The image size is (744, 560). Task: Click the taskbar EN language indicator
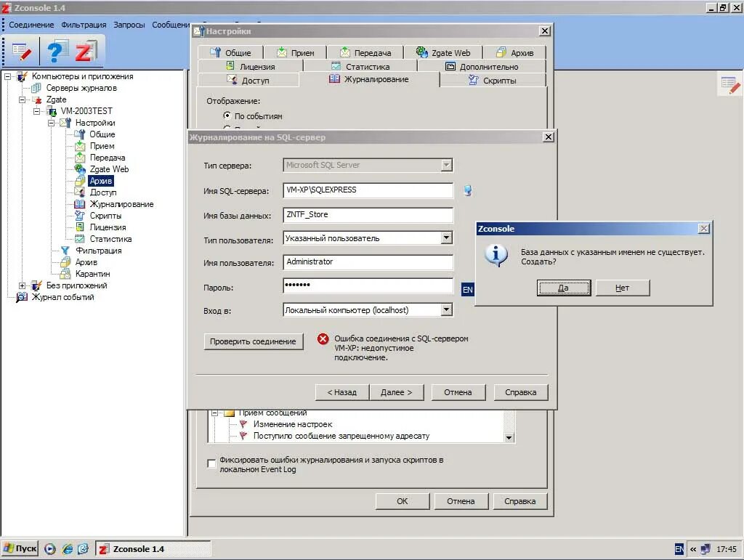679,549
